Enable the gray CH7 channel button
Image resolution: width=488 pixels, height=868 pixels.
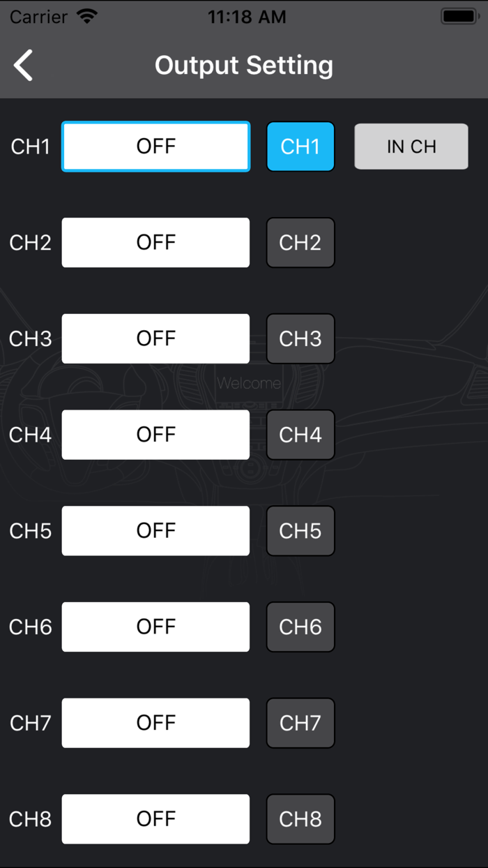pos(300,723)
